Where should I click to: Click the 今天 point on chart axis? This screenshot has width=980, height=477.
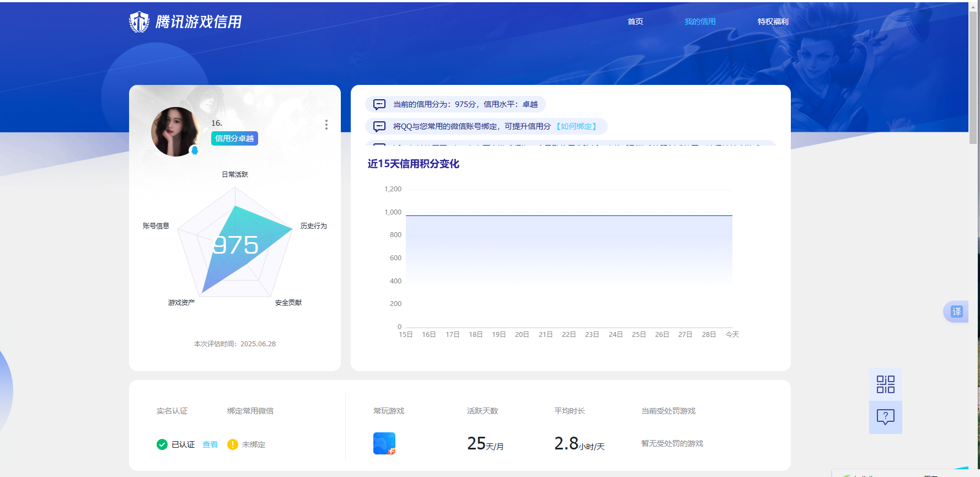(732, 335)
